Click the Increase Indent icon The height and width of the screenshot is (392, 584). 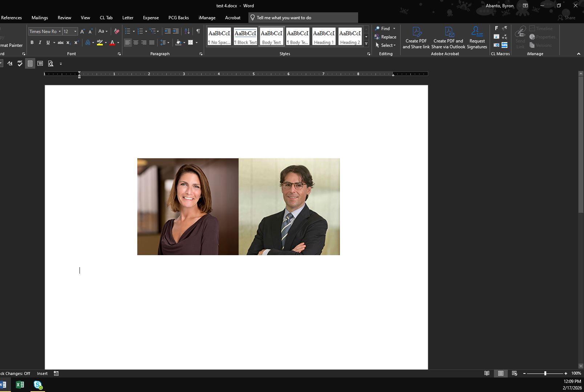tap(176, 31)
